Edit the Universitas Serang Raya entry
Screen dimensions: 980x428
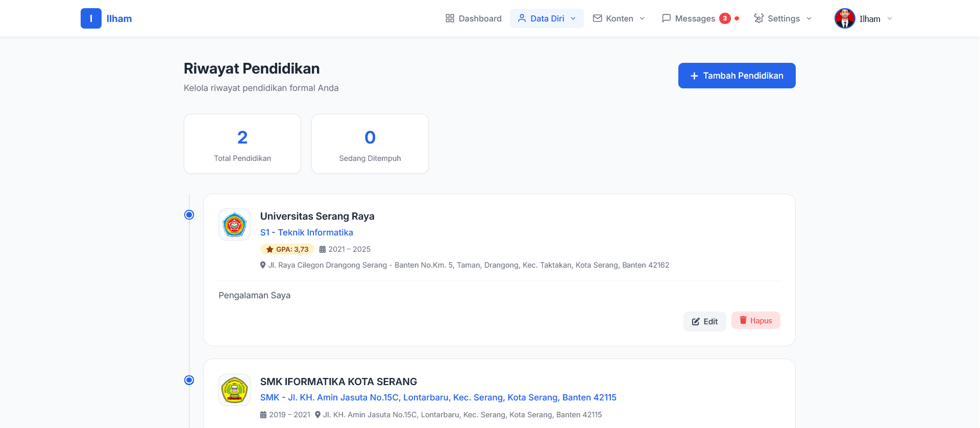tap(704, 321)
